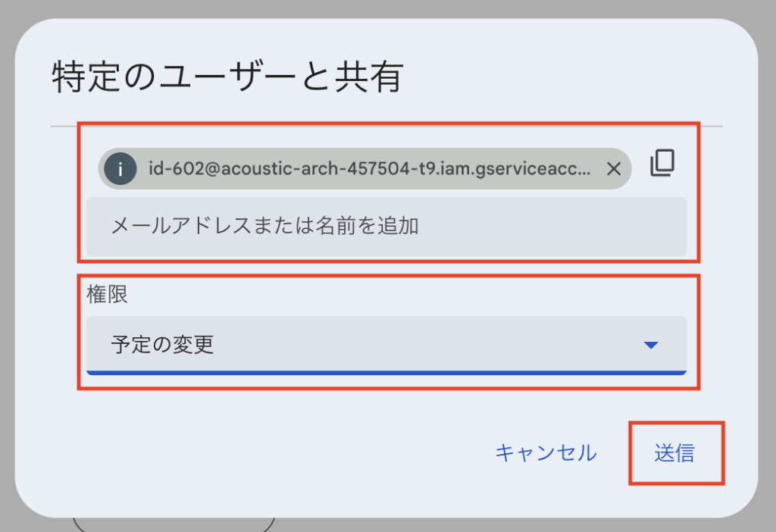Click the blue underline of the permission field
The image size is (776, 532).
coord(386,373)
